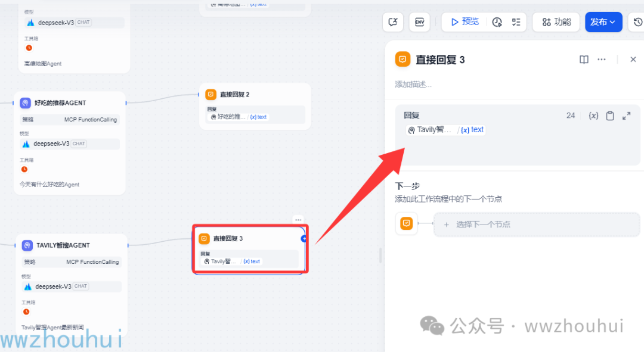The width and height of the screenshot is (644, 352).
Task: Open the run history clock icon
Action: click(x=497, y=22)
